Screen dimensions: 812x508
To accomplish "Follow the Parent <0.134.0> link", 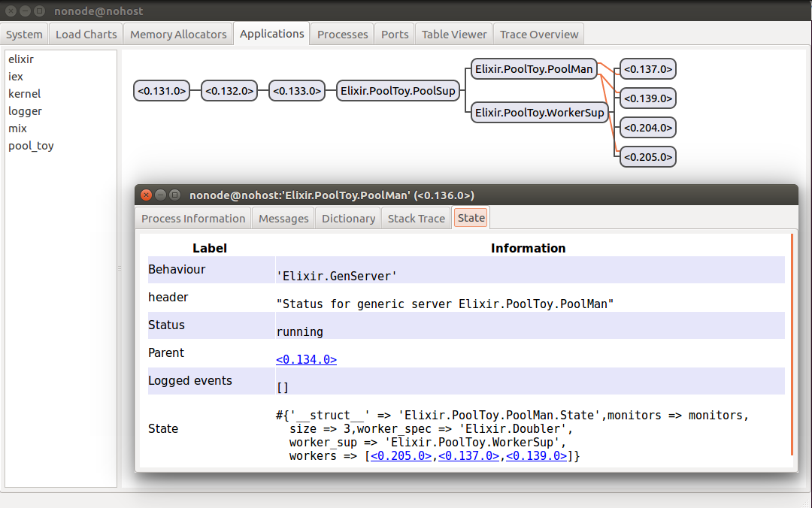I will point(306,360).
